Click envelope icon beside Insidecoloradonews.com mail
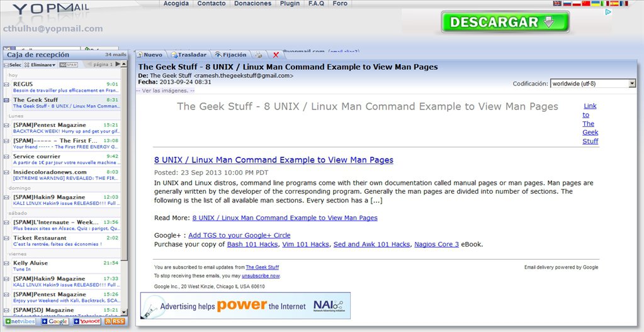Viewport: 644px width, 332px height. point(6,172)
